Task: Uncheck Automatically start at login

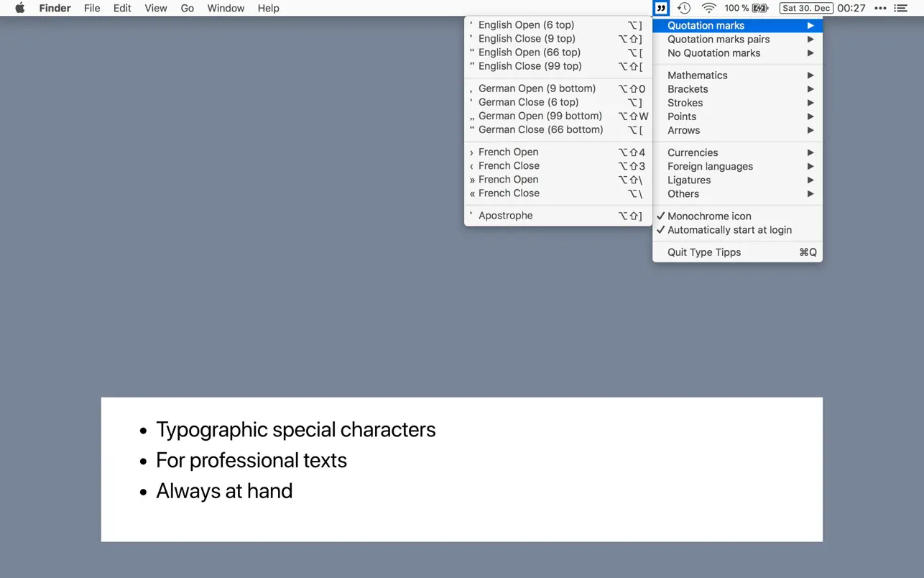Action: pos(729,229)
